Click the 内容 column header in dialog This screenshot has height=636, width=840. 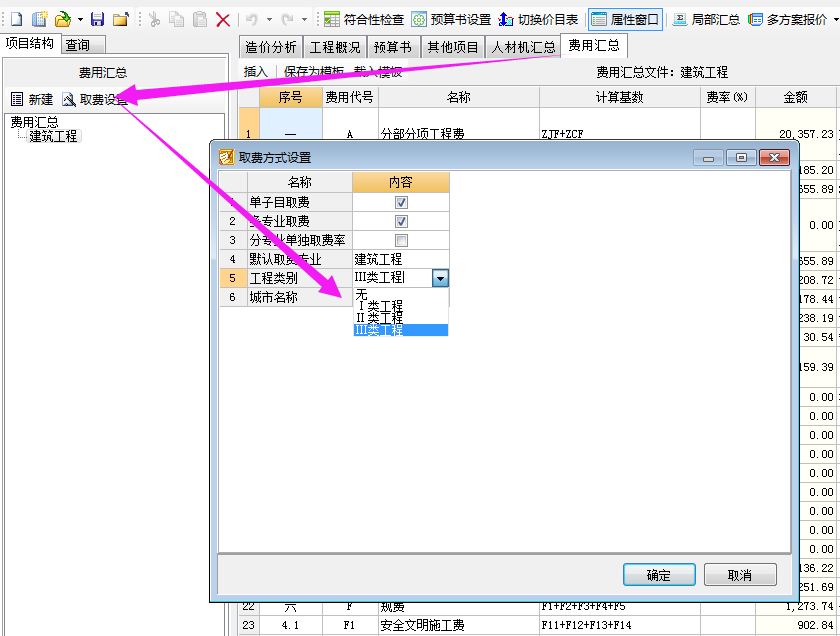(401, 182)
